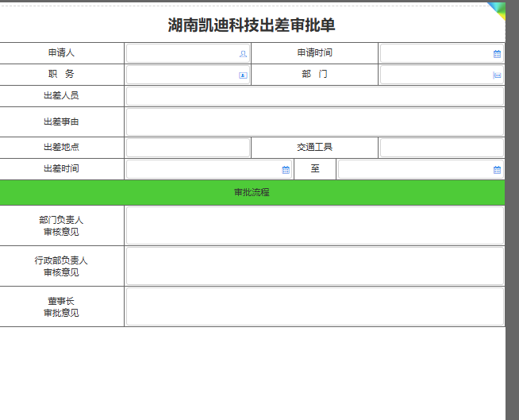Click into the 出差事由 text area
This screenshot has height=420, width=519.
pyautogui.click(x=315, y=122)
